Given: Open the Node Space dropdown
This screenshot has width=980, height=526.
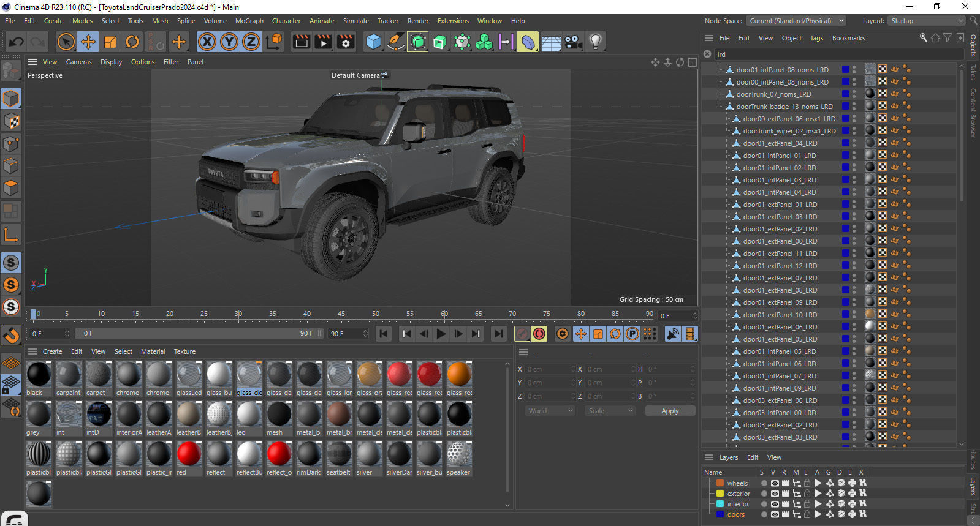Looking at the screenshot, I should pos(796,21).
